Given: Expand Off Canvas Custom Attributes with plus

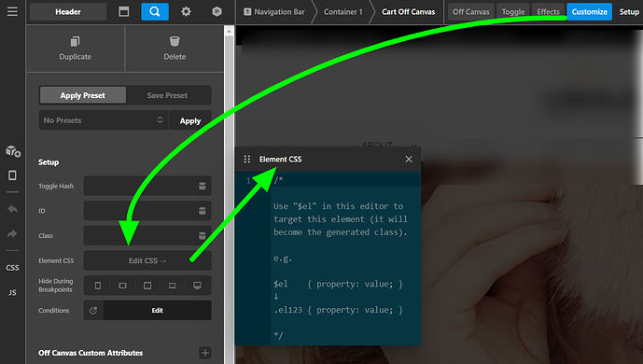Looking at the screenshot, I should point(205,353).
